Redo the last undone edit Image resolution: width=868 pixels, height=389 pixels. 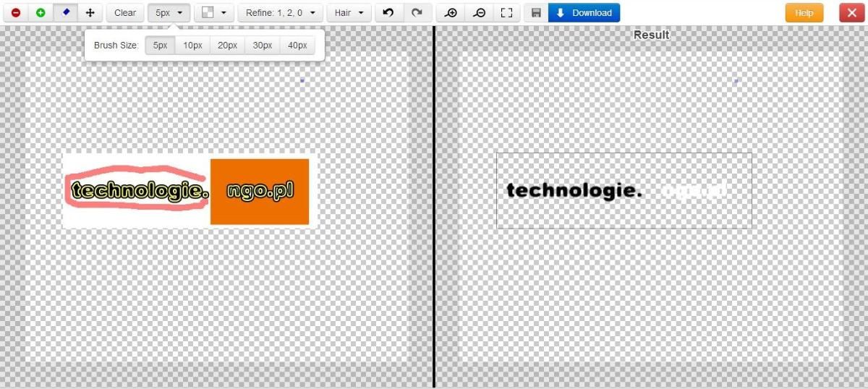[x=417, y=13]
